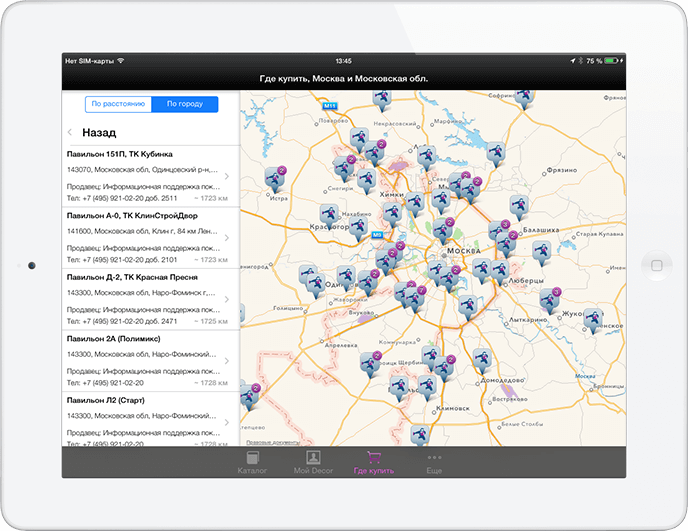The width and height of the screenshot is (688, 531).
Task: Switch sorting to По городу
Action: pyautogui.click(x=184, y=104)
